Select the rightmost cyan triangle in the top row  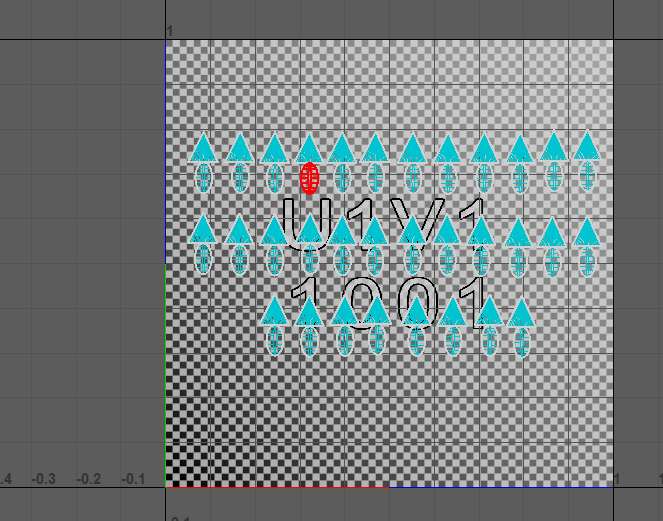[587, 146]
